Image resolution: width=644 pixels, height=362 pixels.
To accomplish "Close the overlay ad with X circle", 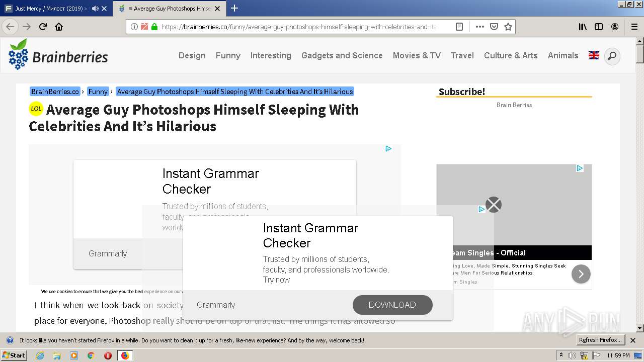I will (x=494, y=205).
